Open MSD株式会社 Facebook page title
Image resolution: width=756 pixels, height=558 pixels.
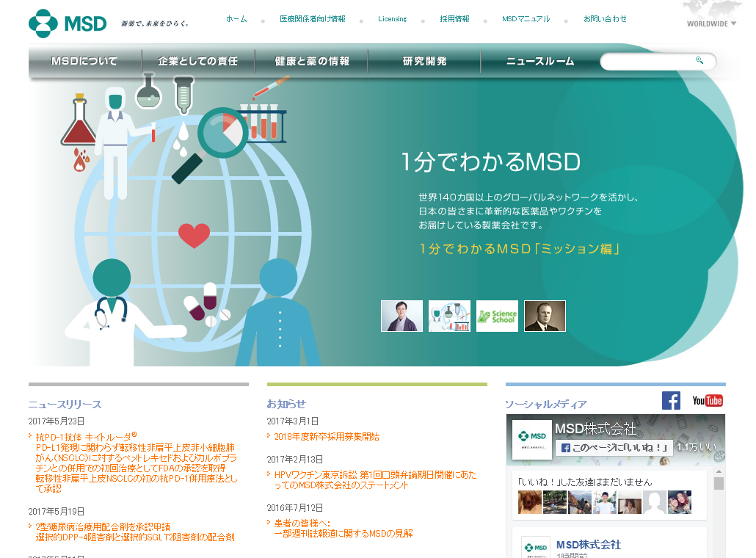(595, 428)
